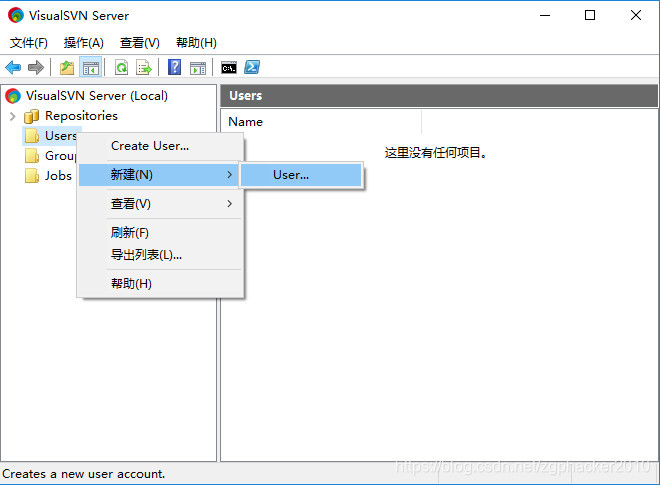Image resolution: width=660 pixels, height=485 pixels.
Task: Click the Up one level folder icon
Action: 67,67
